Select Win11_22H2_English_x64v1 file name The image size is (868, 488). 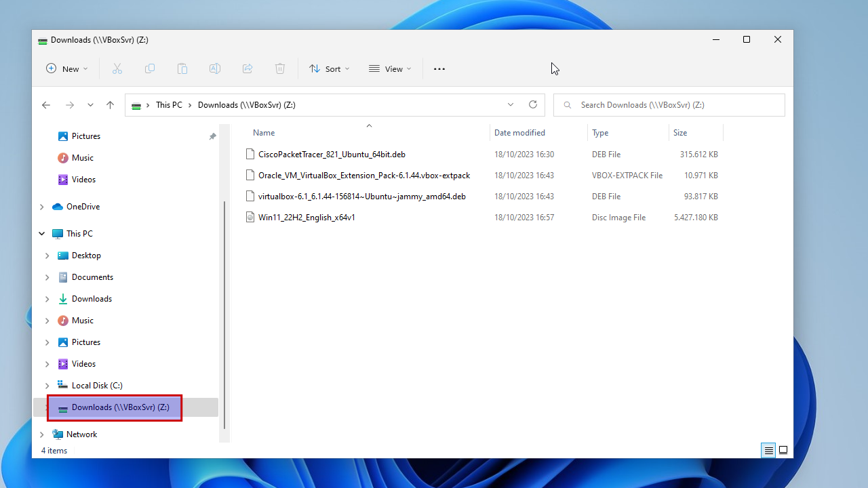[307, 218]
